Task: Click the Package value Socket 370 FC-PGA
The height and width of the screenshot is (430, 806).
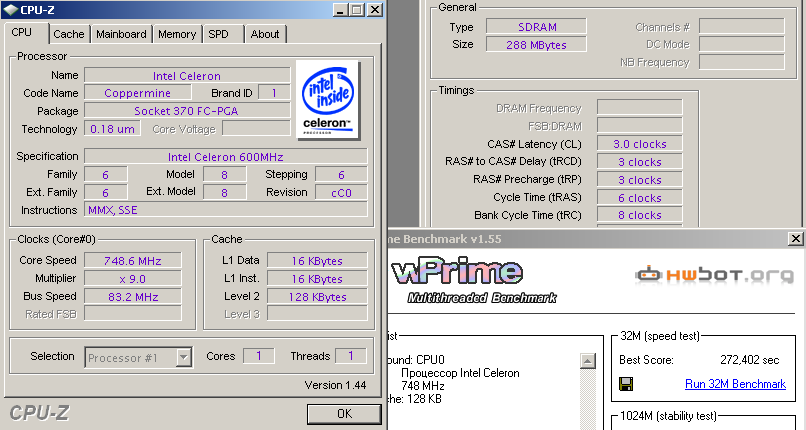Action: (x=187, y=110)
